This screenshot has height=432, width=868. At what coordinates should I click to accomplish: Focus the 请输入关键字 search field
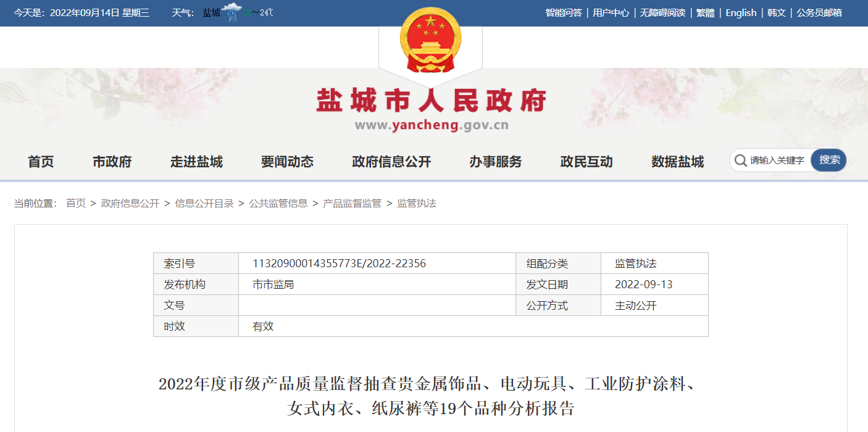(778, 160)
